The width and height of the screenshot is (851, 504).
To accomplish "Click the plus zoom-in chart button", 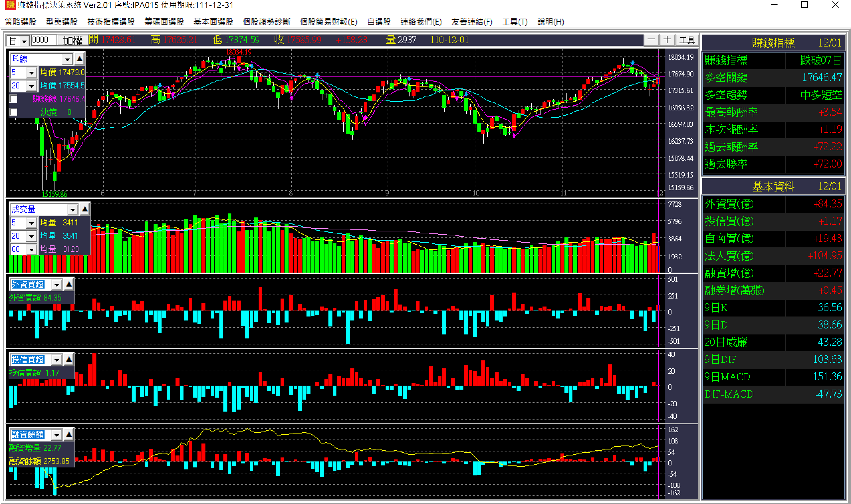I will pyautogui.click(x=667, y=40).
